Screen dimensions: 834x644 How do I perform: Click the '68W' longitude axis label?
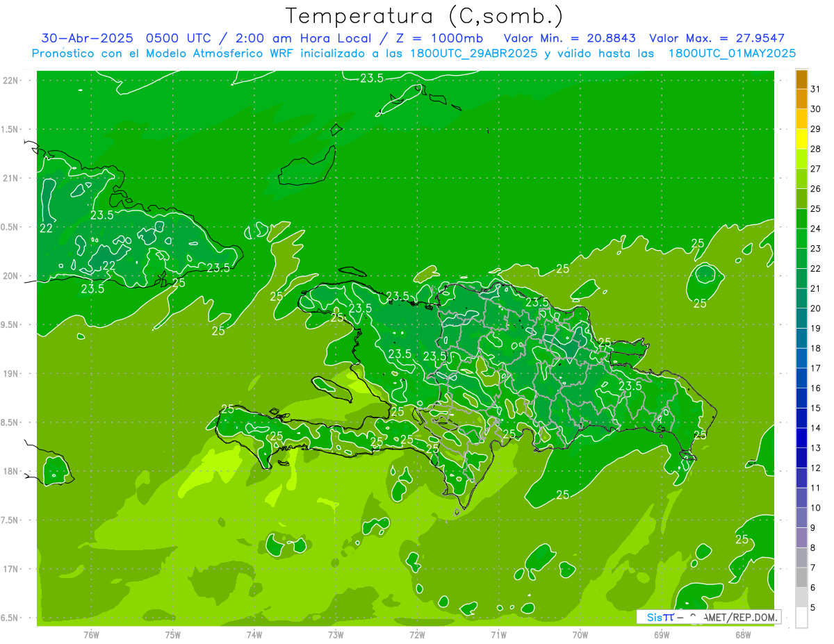coord(743,635)
